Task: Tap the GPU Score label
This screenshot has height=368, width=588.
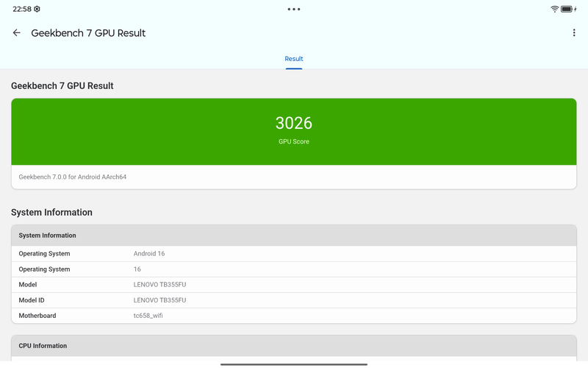Action: pos(293,141)
